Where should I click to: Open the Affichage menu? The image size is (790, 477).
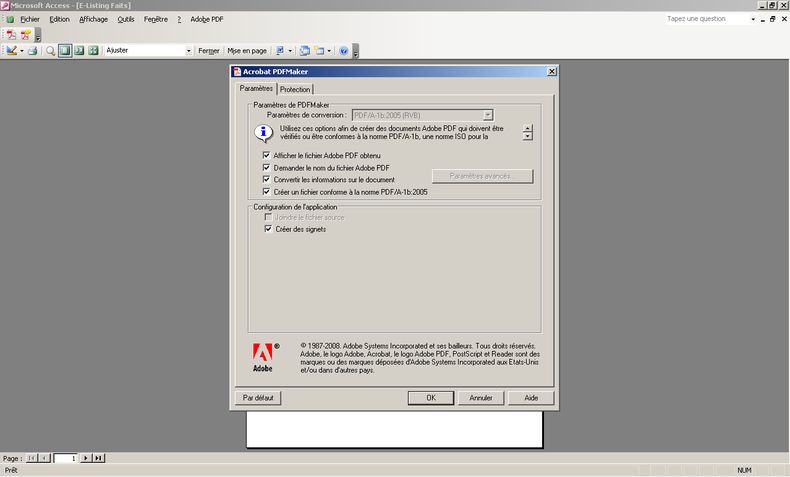click(x=93, y=19)
